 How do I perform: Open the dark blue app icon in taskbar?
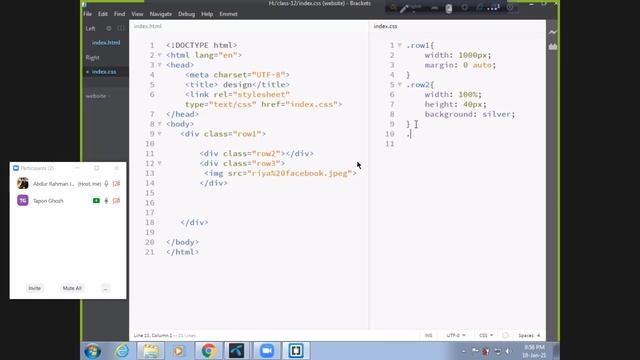click(x=237, y=351)
